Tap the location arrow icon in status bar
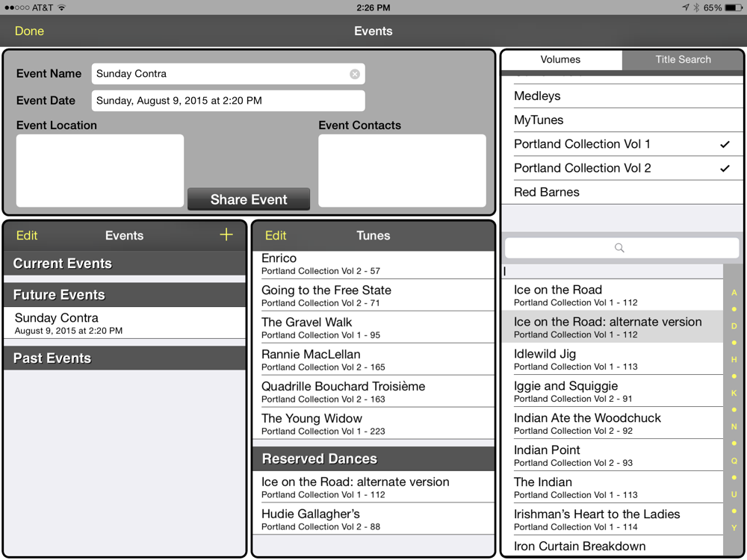Image resolution: width=747 pixels, height=560 pixels. pyautogui.click(x=685, y=7)
